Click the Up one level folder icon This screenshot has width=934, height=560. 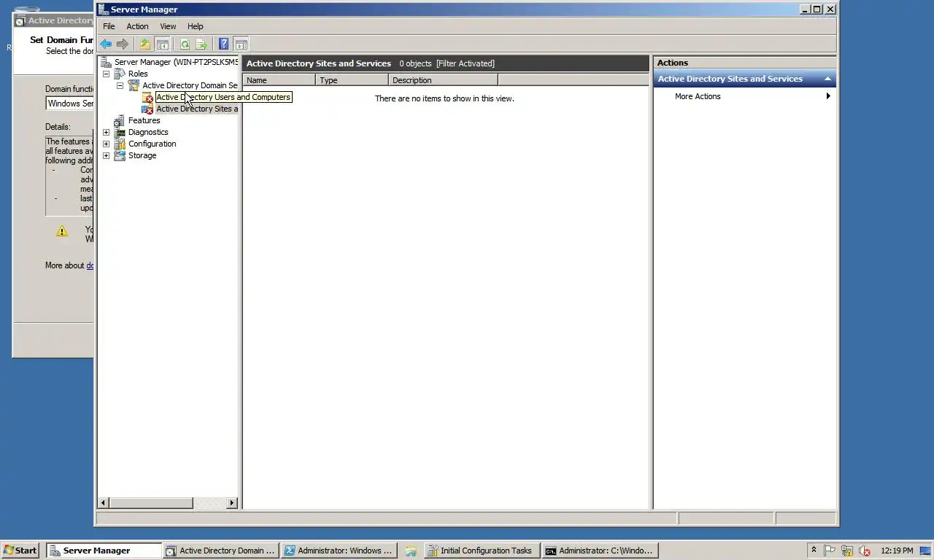point(145,44)
